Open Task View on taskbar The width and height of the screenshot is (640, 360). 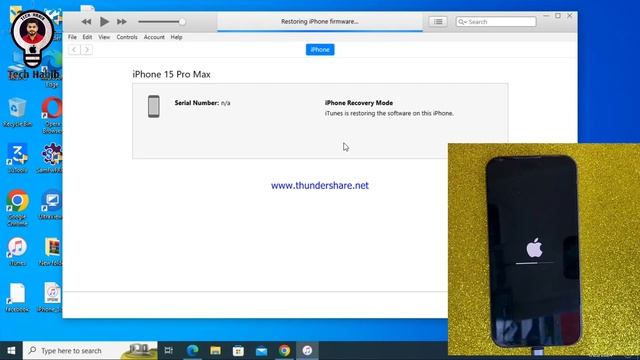(x=169, y=351)
